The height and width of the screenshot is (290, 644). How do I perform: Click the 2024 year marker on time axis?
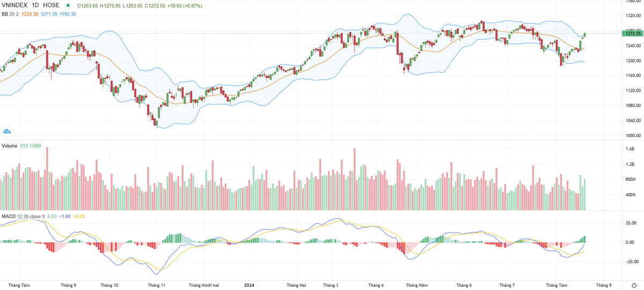coord(248,285)
